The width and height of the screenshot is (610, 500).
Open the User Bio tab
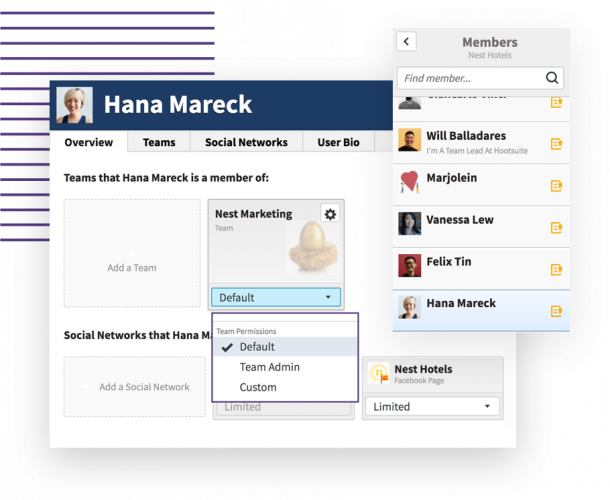(338, 142)
